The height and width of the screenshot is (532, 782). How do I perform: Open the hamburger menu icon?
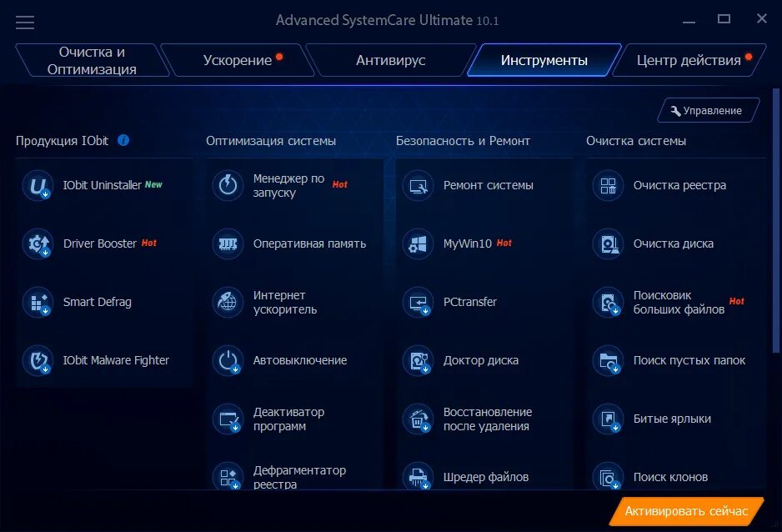[x=25, y=23]
